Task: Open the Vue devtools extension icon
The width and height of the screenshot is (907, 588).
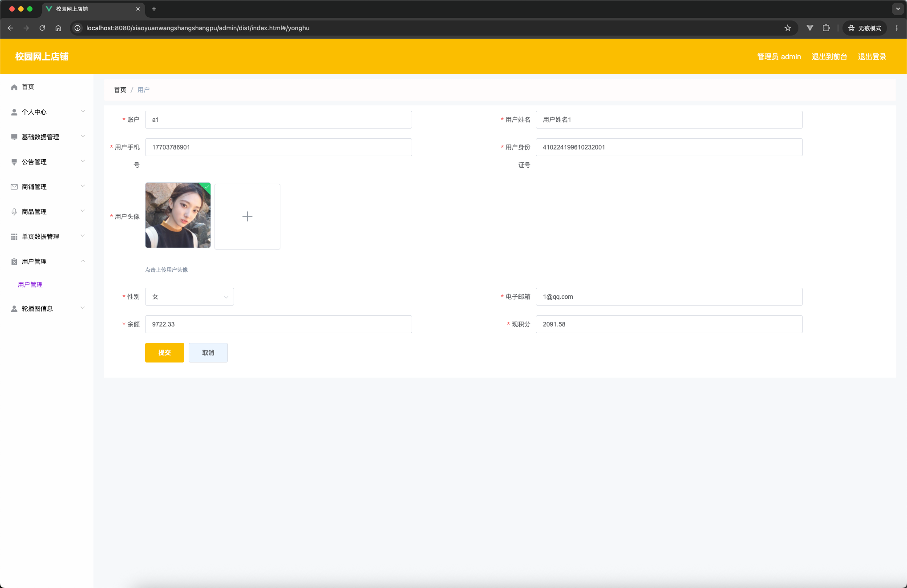Action: (810, 28)
